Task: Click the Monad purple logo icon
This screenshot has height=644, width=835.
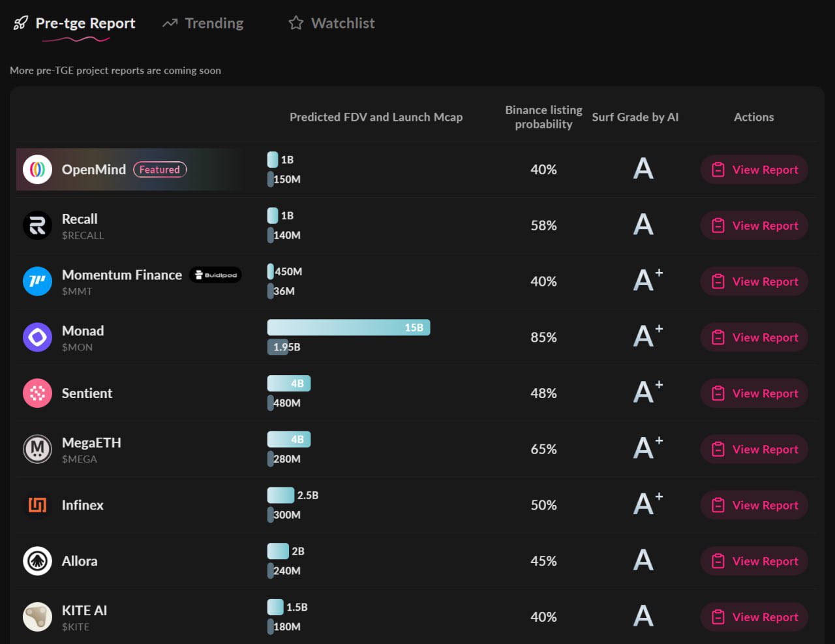Action: coord(37,337)
